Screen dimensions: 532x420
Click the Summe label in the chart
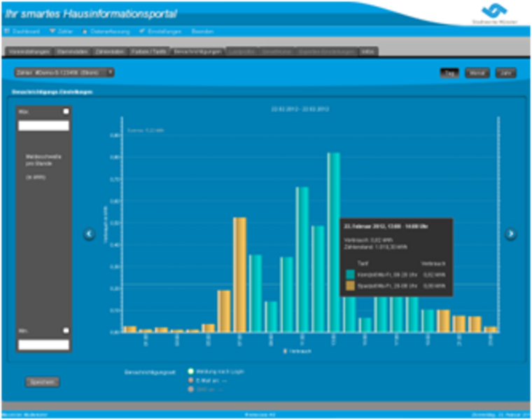point(146,130)
